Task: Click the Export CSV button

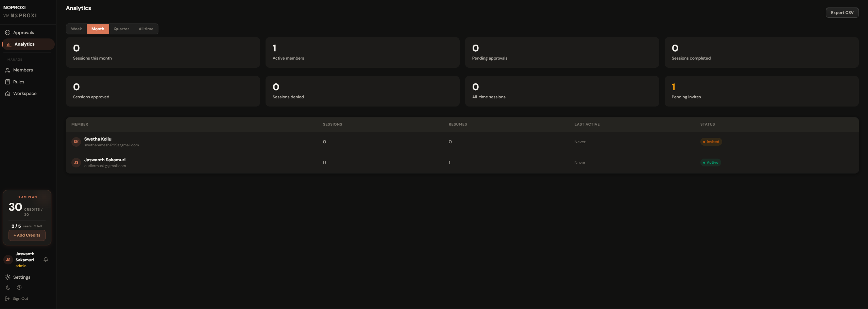Action: [x=842, y=13]
